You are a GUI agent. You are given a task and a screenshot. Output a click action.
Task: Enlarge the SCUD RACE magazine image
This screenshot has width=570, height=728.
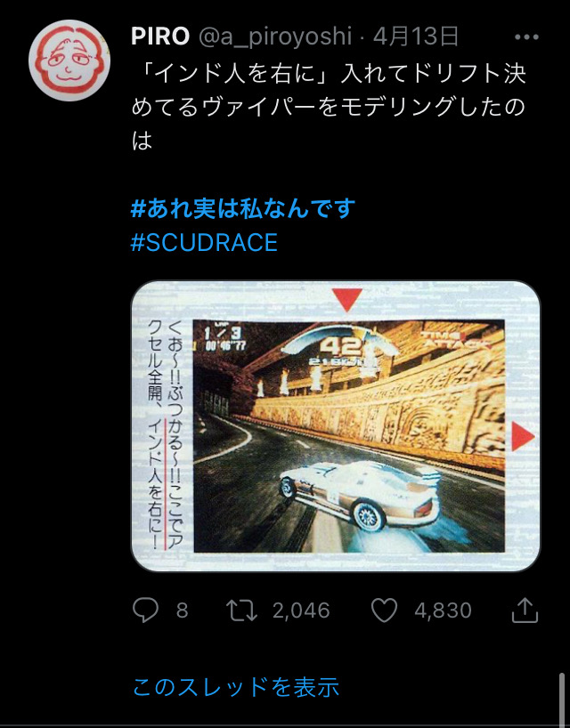pyautogui.click(x=336, y=426)
